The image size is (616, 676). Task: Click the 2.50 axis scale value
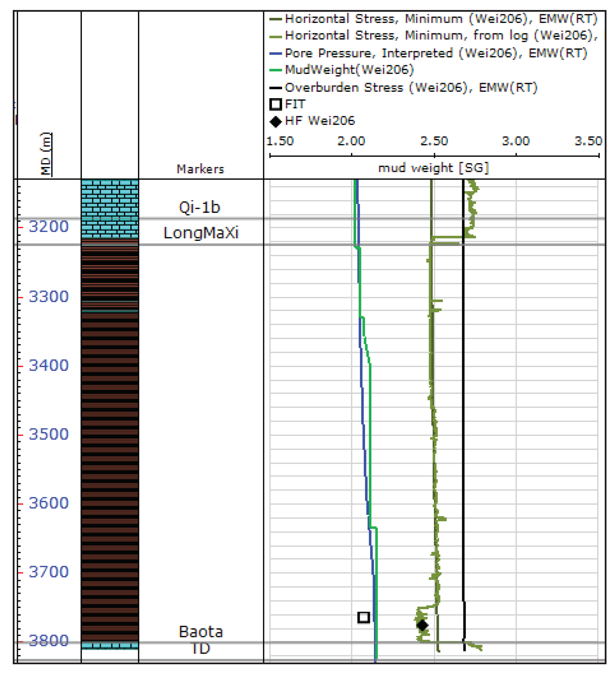pos(434,141)
